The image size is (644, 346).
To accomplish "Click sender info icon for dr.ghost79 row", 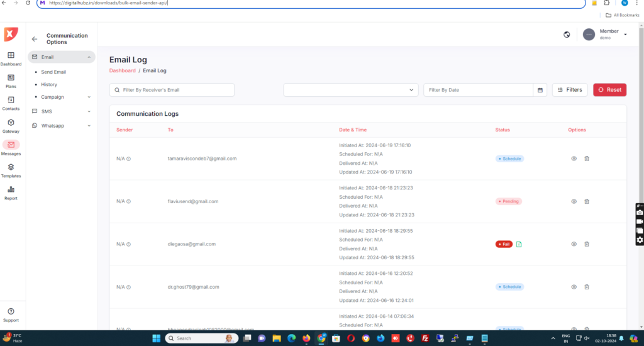I will click(128, 287).
